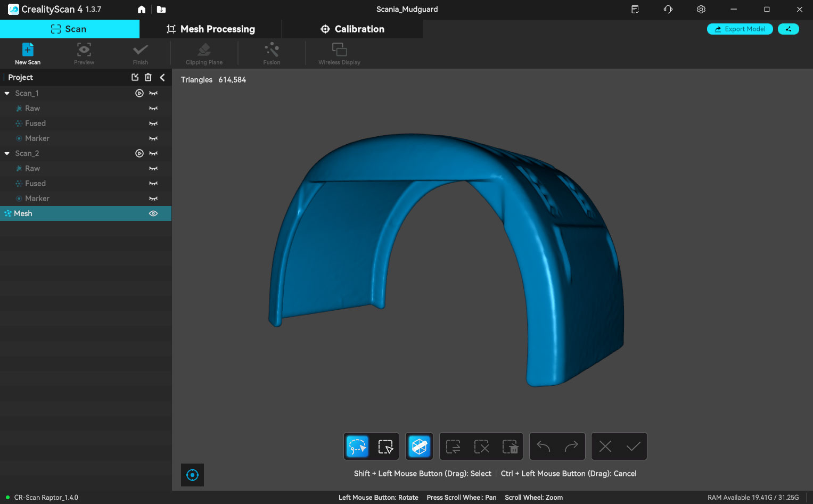Confirm edits with the checkmark icon
Screen dimensions: 813x504
(x=633, y=446)
